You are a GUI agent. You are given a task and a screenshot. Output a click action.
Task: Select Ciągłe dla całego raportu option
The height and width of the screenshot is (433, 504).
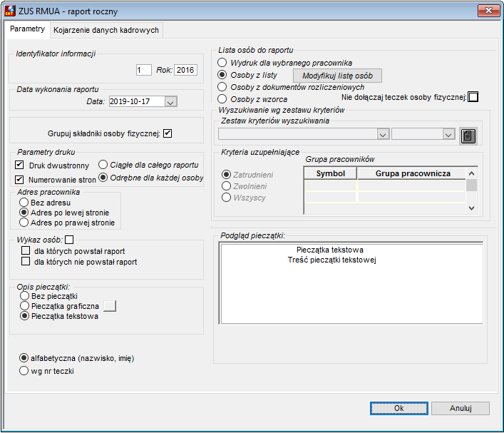103,165
